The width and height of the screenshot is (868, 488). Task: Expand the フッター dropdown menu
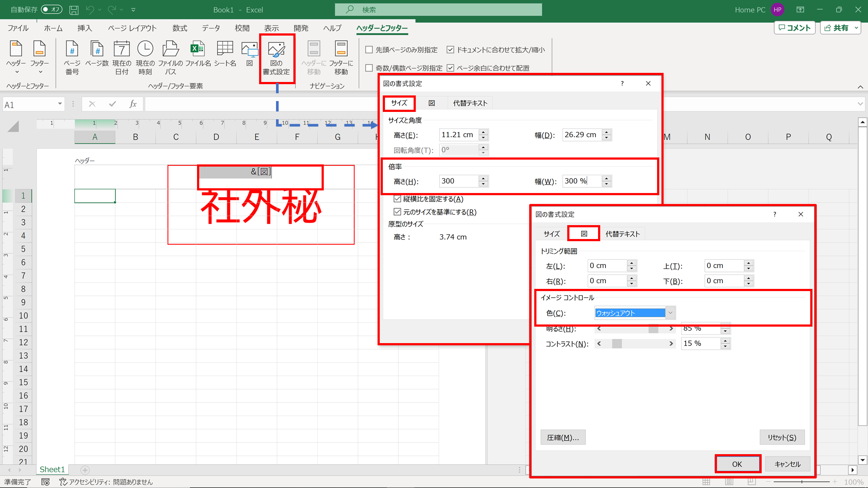click(x=40, y=72)
